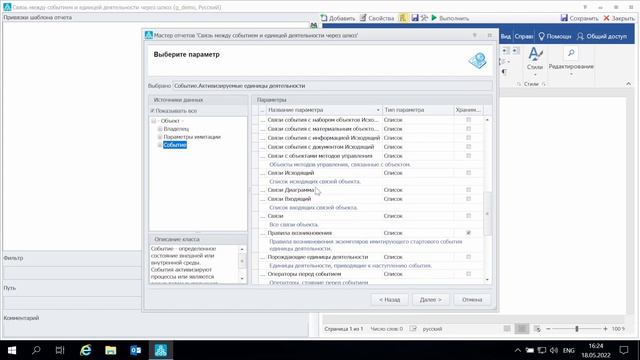The image size is (640, 360).
Task: Click the zoom in plus button
Action: (605, 329)
